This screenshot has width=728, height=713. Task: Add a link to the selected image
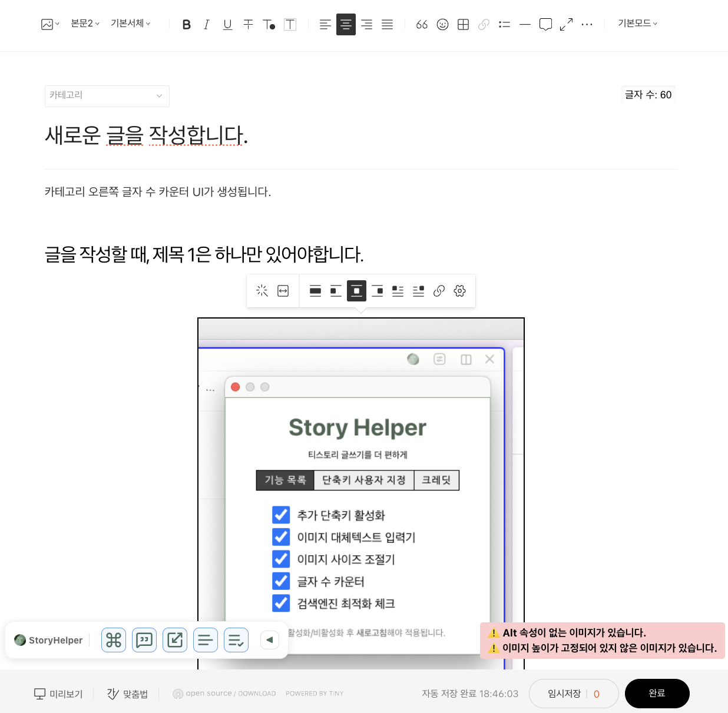(439, 290)
